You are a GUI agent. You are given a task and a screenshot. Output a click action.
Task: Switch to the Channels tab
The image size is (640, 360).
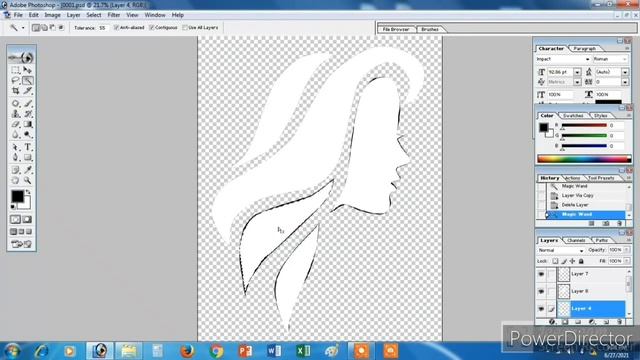coord(576,240)
